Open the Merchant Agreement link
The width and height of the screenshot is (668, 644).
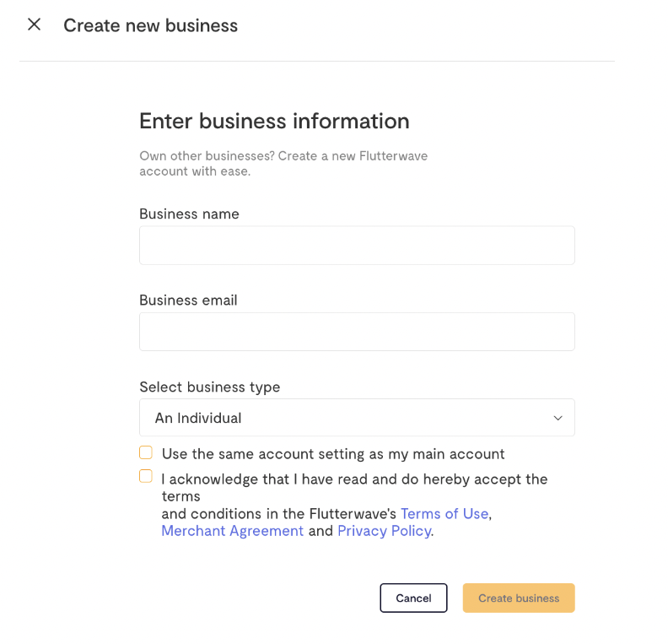pos(232,531)
